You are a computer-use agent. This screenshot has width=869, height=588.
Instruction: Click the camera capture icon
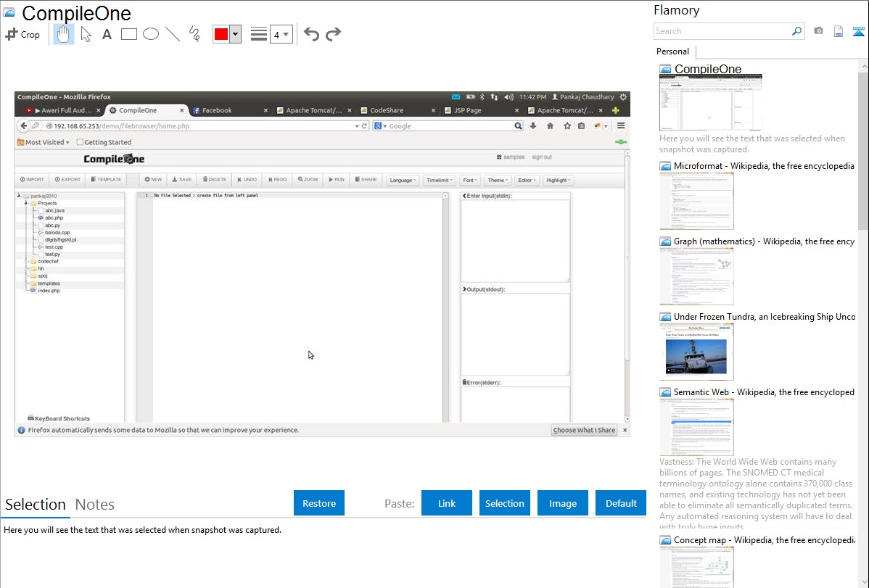click(818, 31)
